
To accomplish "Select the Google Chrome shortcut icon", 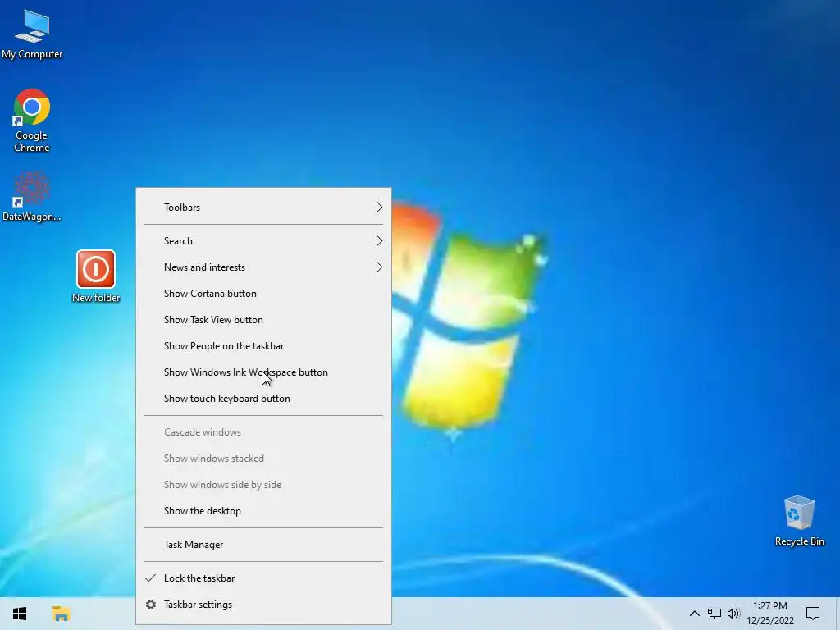I will 32,121.
